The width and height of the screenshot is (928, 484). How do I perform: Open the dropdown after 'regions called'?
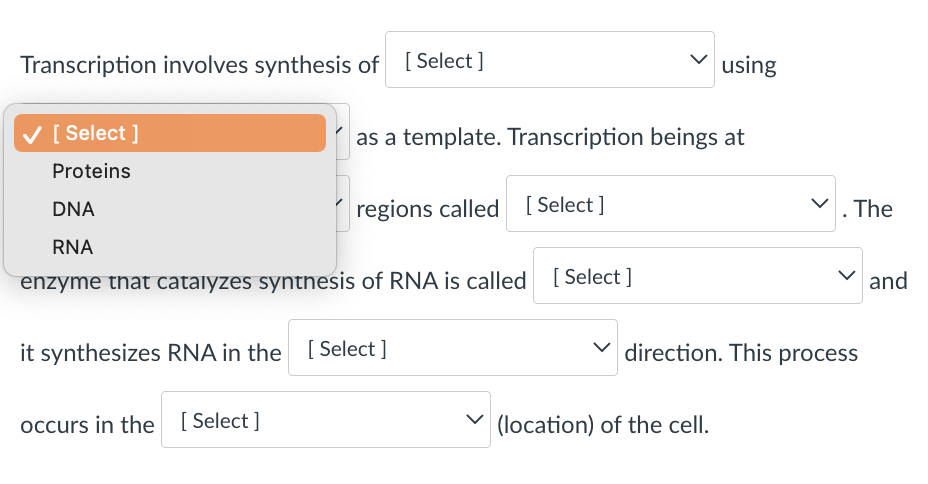point(671,204)
